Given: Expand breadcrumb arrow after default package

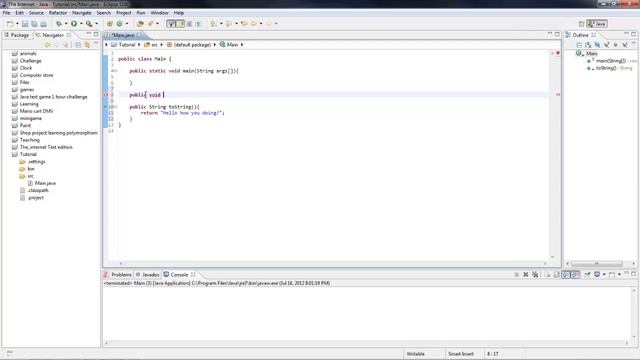Looking at the screenshot, I should coord(215,44).
